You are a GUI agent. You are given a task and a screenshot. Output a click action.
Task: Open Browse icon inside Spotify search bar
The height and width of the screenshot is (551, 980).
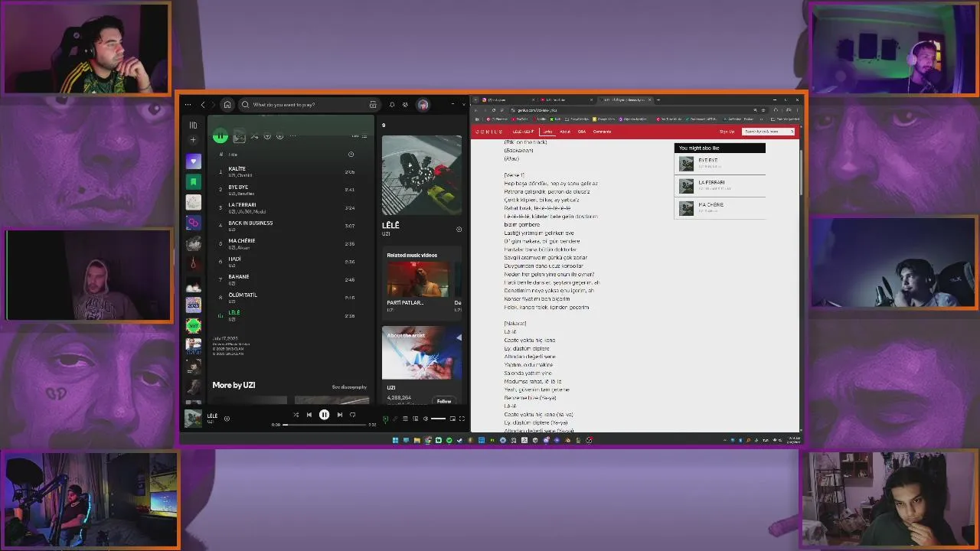(x=373, y=105)
